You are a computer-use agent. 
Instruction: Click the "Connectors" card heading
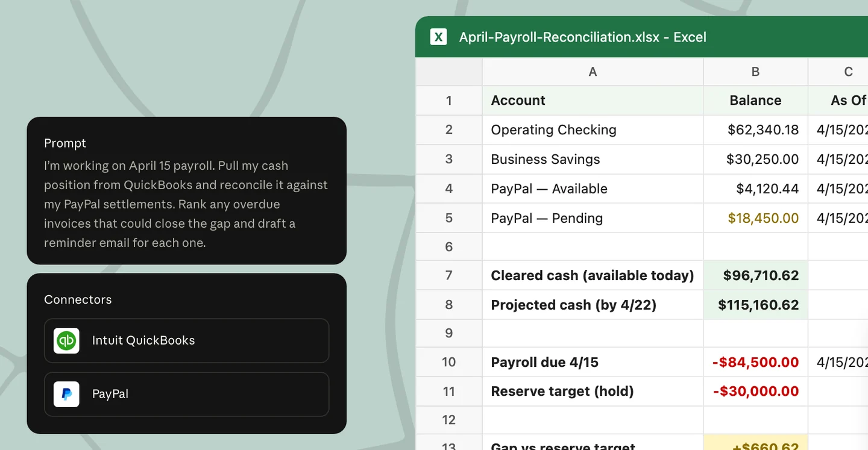[x=78, y=300]
